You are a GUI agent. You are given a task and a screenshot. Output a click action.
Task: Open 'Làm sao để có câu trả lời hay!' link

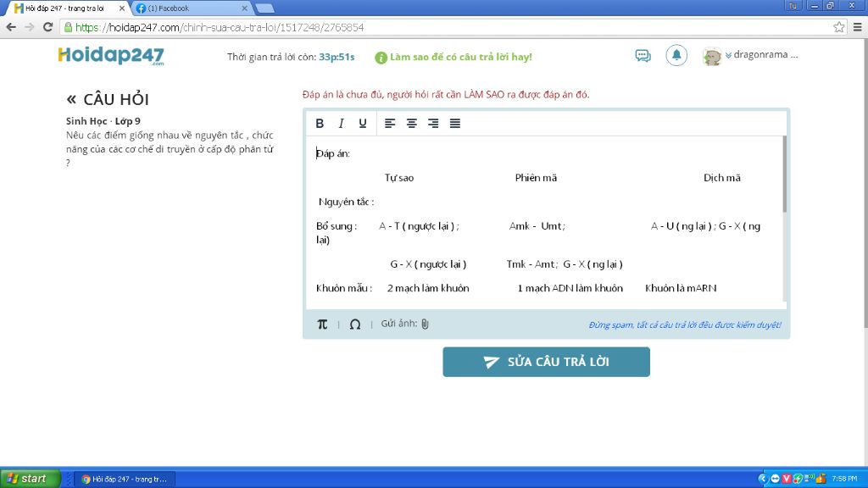click(x=460, y=57)
